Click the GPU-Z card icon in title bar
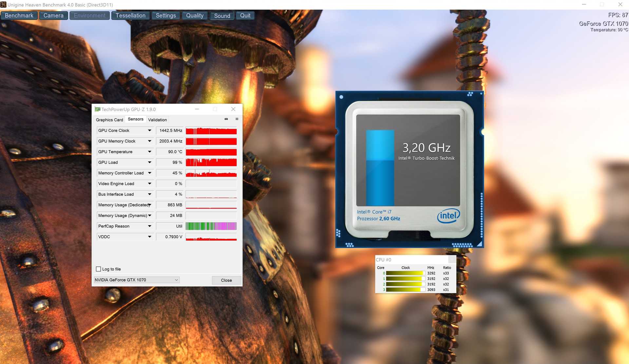Image resolution: width=629 pixels, height=364 pixels. tap(97, 109)
